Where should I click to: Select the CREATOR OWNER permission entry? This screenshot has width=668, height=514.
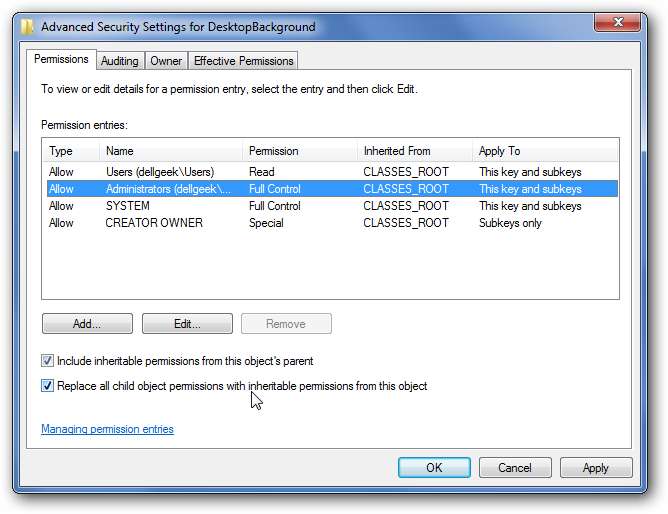154,223
